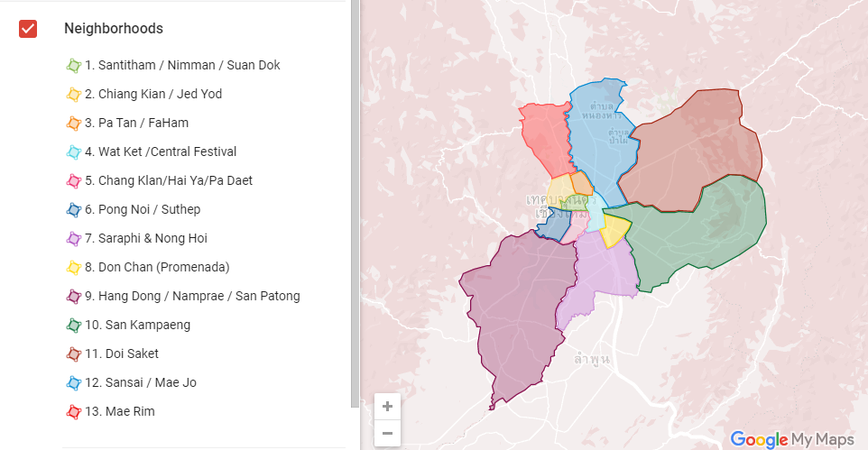Click the orange Pa Tan / FaHam icon

click(x=74, y=124)
